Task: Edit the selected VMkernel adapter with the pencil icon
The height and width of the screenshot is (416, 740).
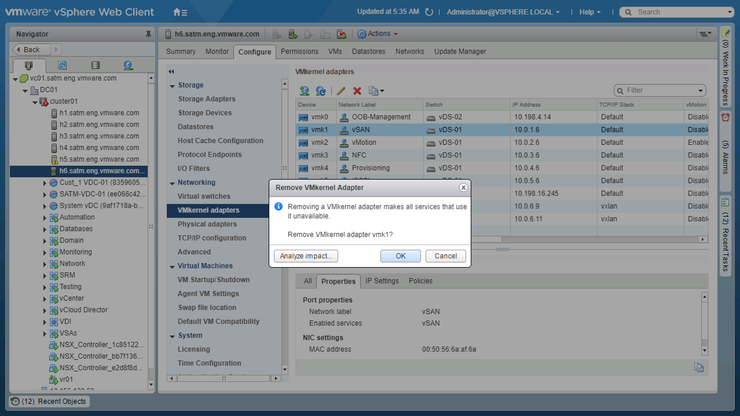Action: tap(341, 91)
